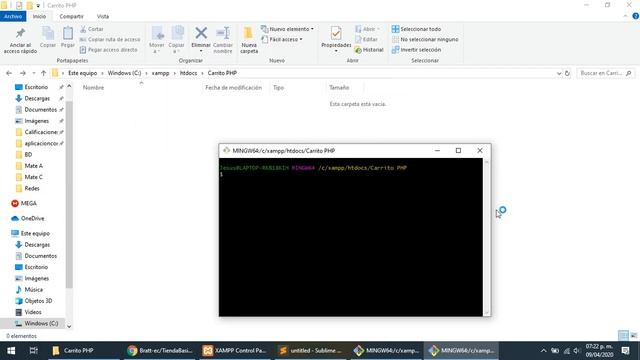This screenshot has width=640, height=360.
Task: Click the Buscar en Carrito search box
Action: [605, 73]
